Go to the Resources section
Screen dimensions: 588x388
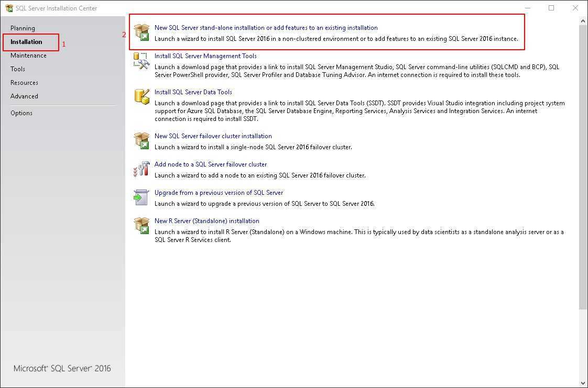pos(25,82)
